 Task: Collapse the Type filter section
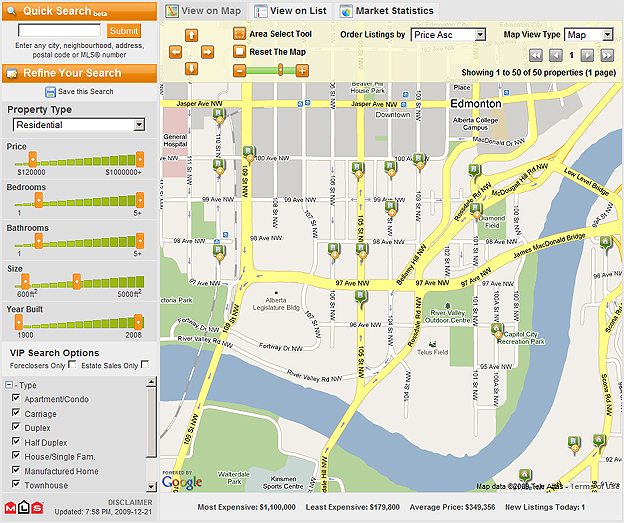9,385
